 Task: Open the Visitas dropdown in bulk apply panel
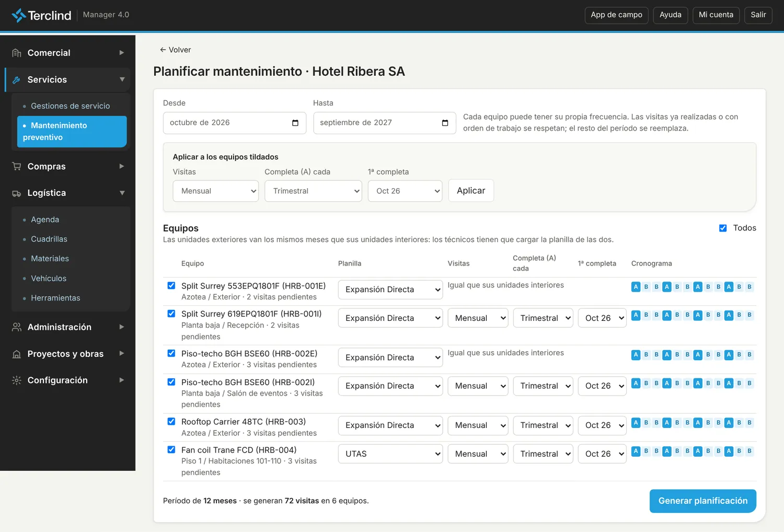tap(216, 191)
